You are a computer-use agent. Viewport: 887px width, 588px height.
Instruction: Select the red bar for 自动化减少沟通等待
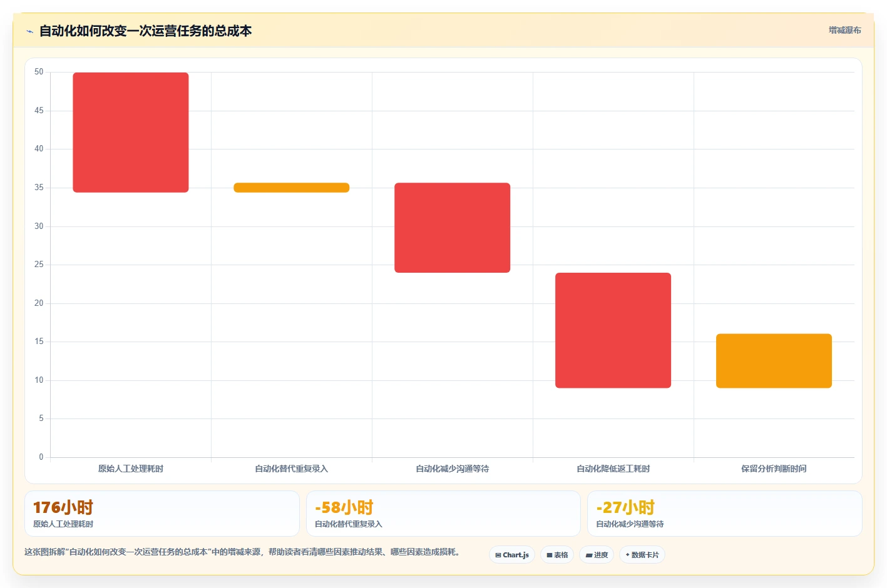(453, 228)
